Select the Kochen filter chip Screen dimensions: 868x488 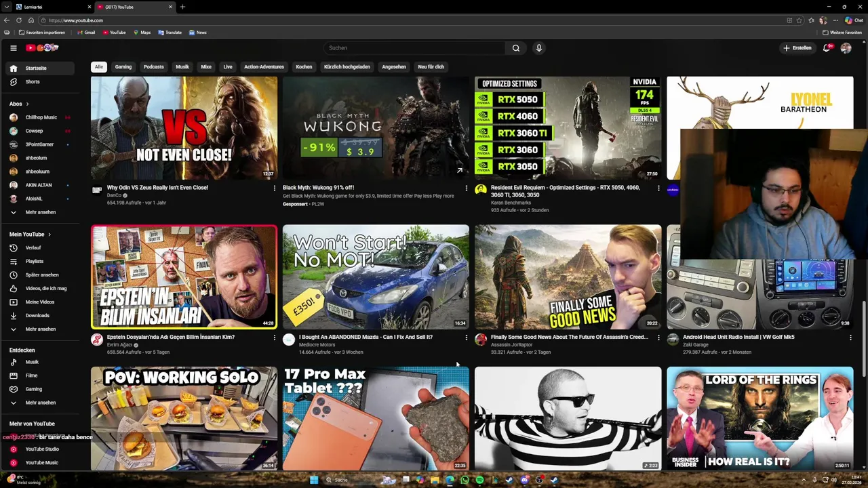[x=304, y=67]
